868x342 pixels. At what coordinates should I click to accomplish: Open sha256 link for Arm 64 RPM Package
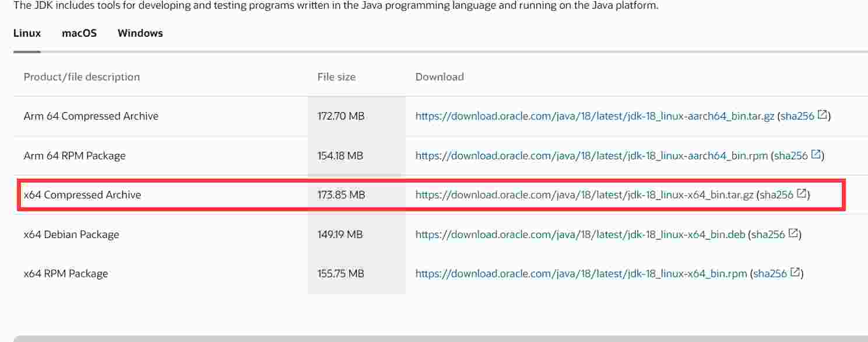[791, 156]
